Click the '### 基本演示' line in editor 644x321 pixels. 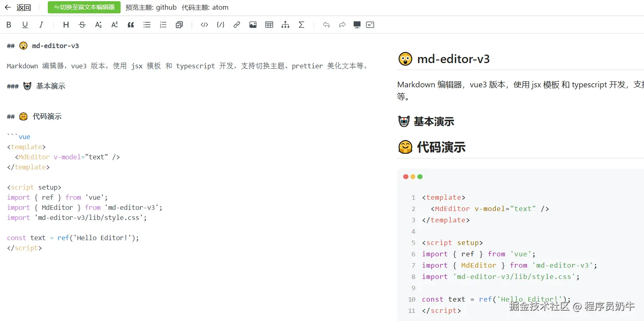[x=36, y=86]
